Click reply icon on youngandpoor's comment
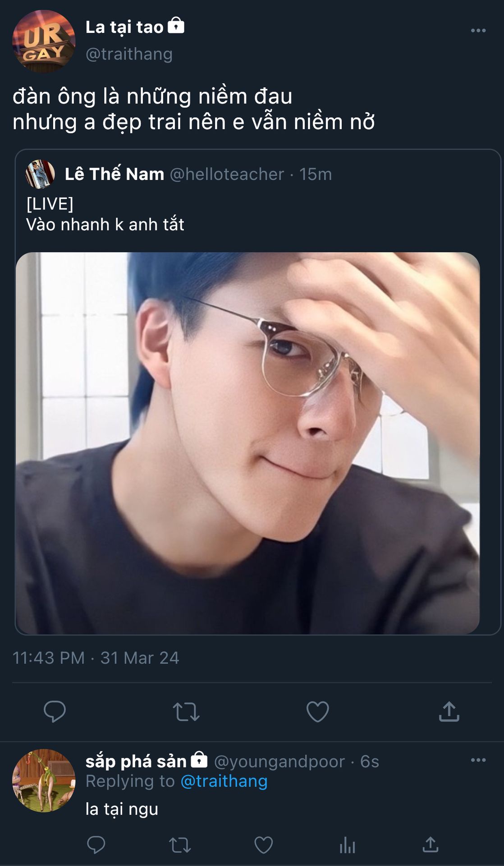 click(x=96, y=845)
